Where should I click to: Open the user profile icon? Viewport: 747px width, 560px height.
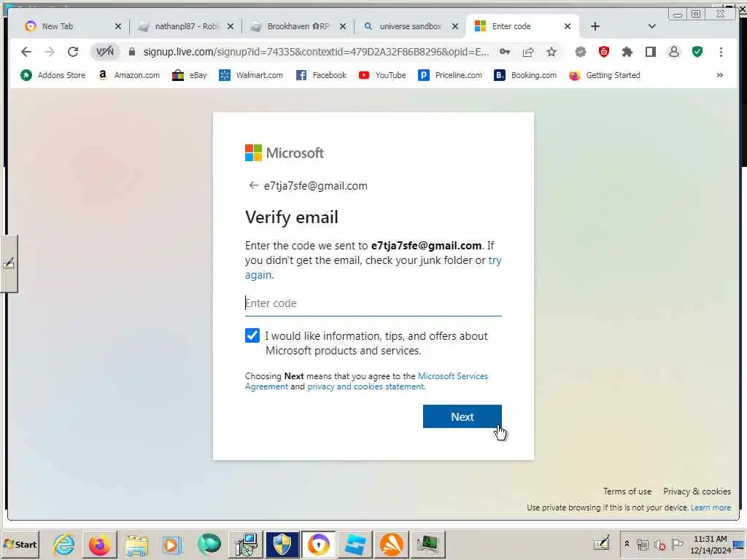673,52
